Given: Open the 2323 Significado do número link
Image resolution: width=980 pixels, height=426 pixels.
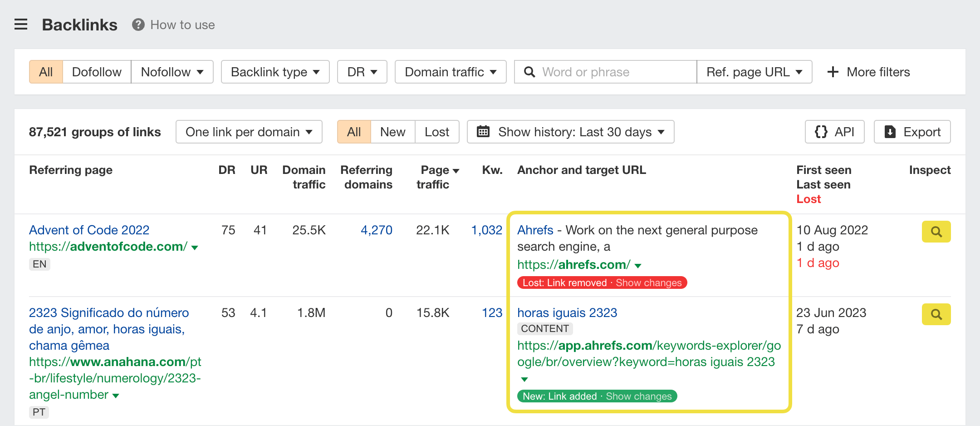Looking at the screenshot, I should point(109,329).
